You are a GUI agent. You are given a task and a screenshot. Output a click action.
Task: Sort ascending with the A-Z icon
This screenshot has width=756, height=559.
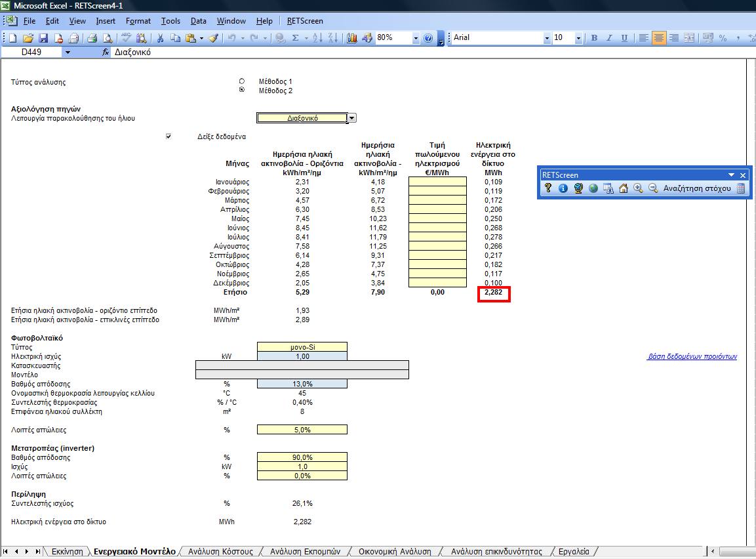coord(317,38)
